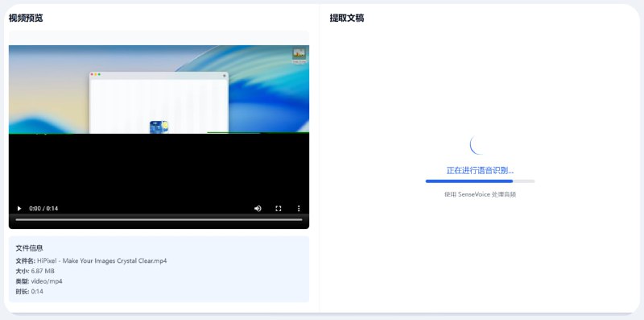
Task: Click the 文件信息 heading
Action: pyautogui.click(x=29, y=248)
